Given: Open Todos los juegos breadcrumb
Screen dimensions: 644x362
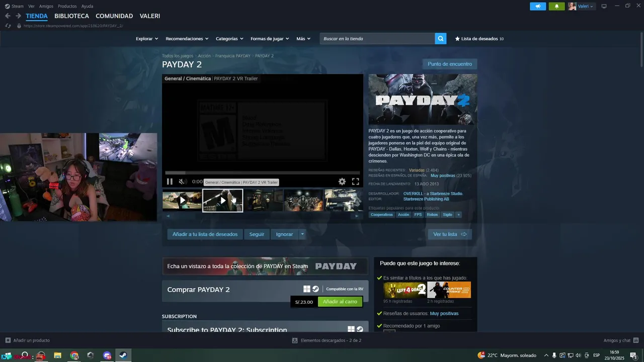Looking at the screenshot, I should coord(178,56).
